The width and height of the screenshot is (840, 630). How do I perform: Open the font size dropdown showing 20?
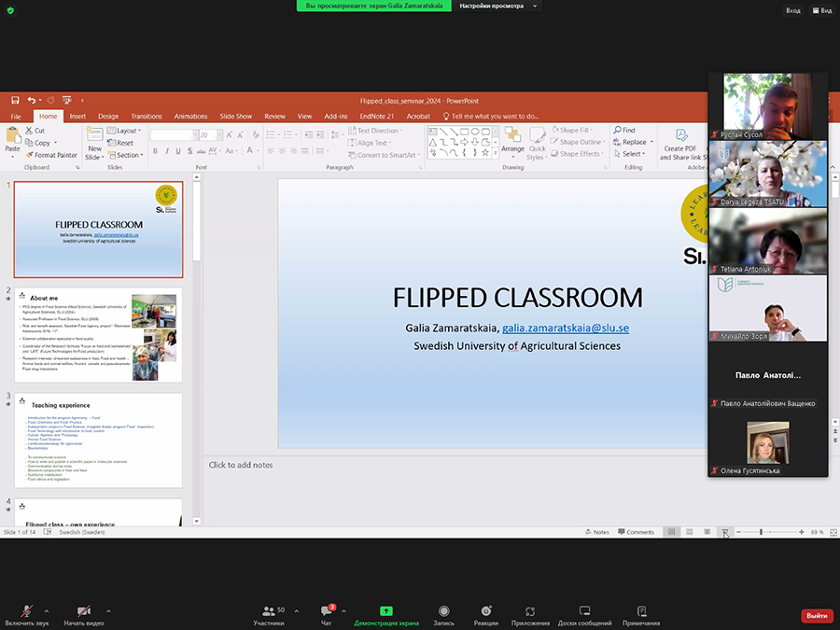click(x=219, y=135)
